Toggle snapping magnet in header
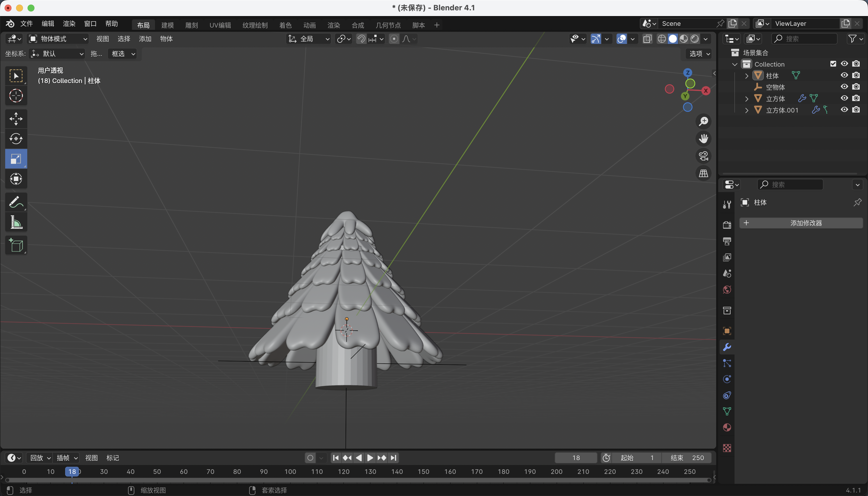 click(361, 39)
